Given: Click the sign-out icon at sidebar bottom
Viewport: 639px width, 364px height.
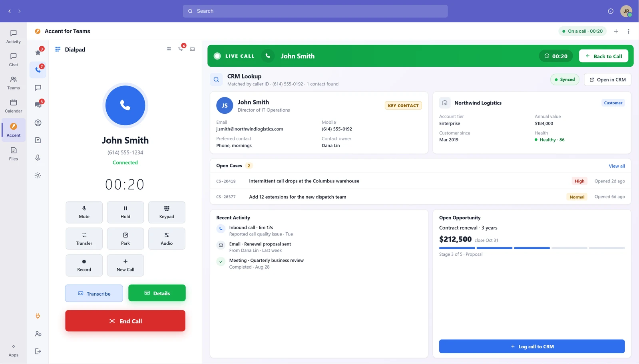Looking at the screenshot, I should pos(38,351).
